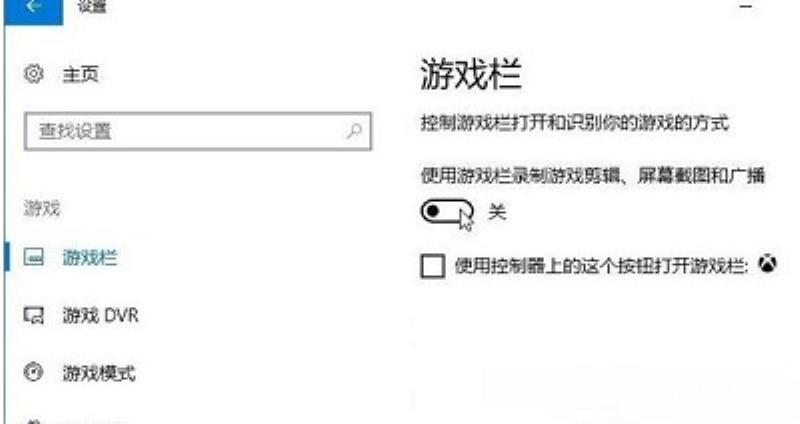The image size is (800, 424).
Task: Click the blue back arrow button
Action: coord(34,10)
